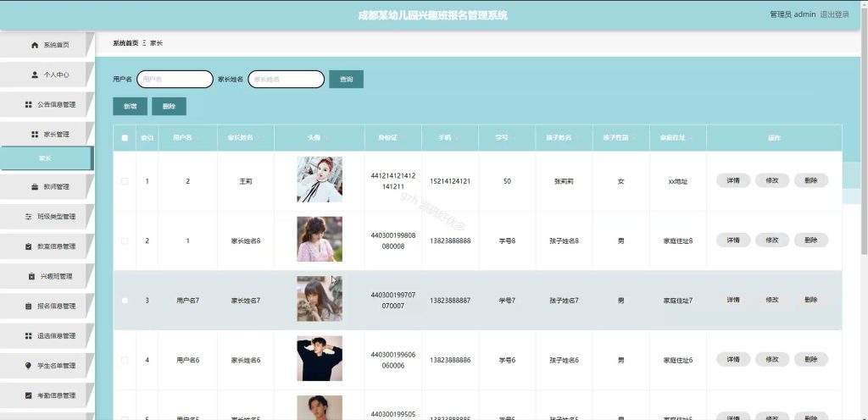Click 删除 in the 家长姓名8 row
Viewport: 868px width, 420px height.
coord(811,240)
